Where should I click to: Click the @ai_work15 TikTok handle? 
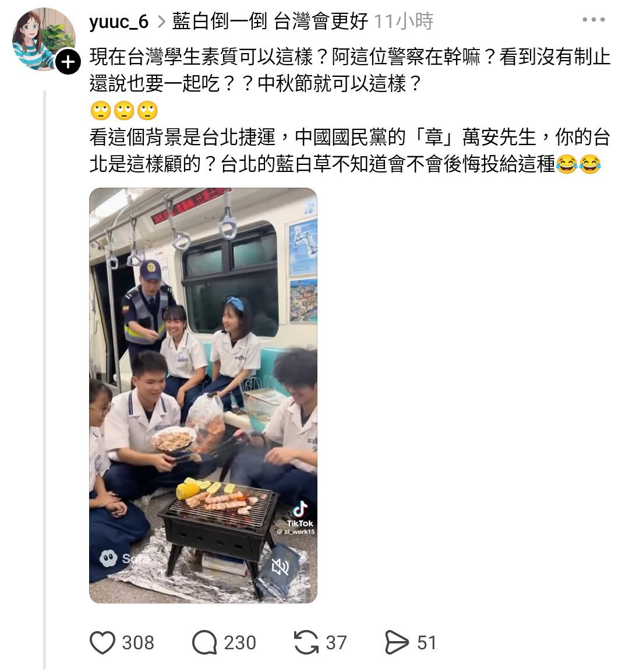coord(295,532)
